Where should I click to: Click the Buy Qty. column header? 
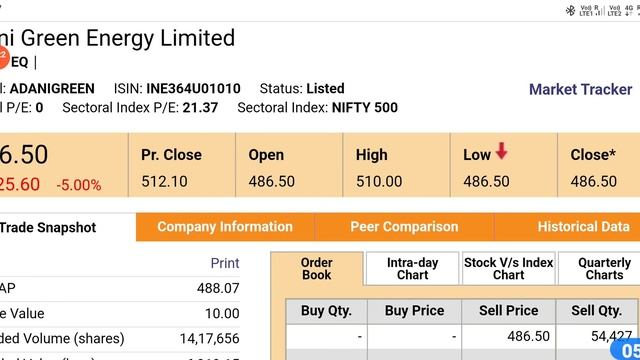pos(326,311)
